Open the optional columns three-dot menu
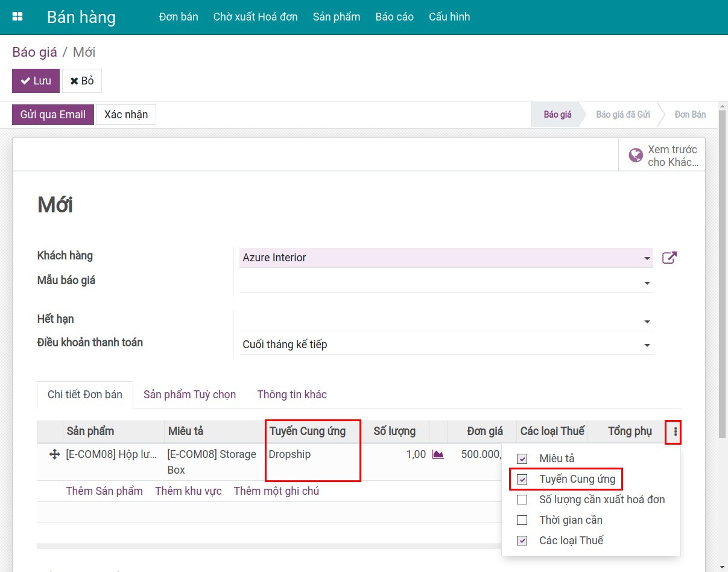Image resolution: width=728 pixels, height=572 pixels. point(675,431)
